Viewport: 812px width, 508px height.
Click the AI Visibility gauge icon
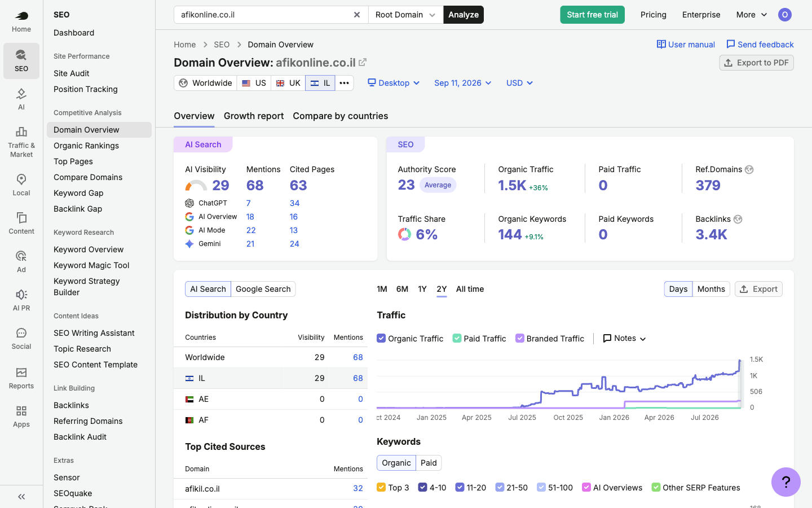[x=196, y=186]
